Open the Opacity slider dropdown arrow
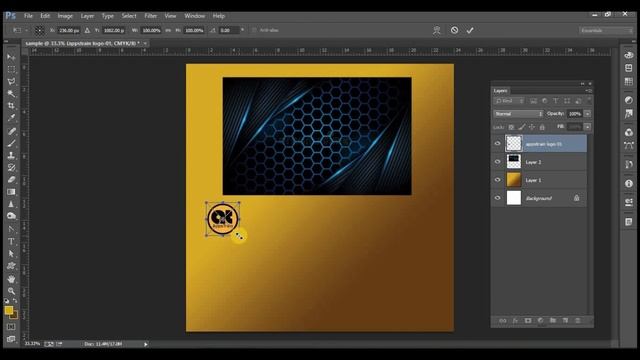The image size is (640, 360). pos(587,114)
